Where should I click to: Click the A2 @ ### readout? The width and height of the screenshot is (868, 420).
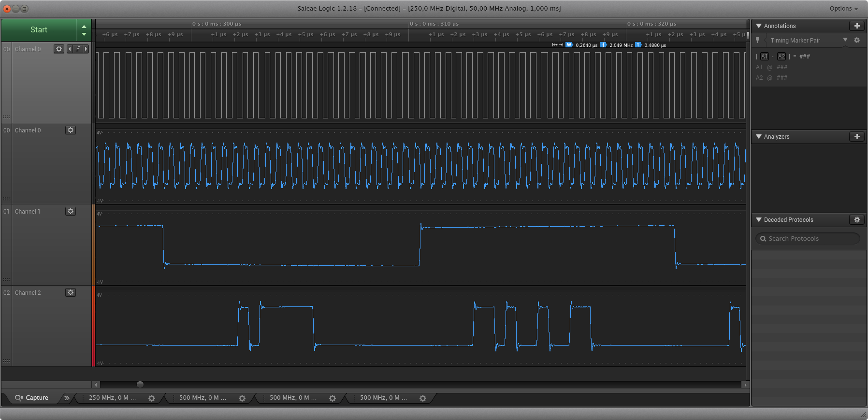772,78
